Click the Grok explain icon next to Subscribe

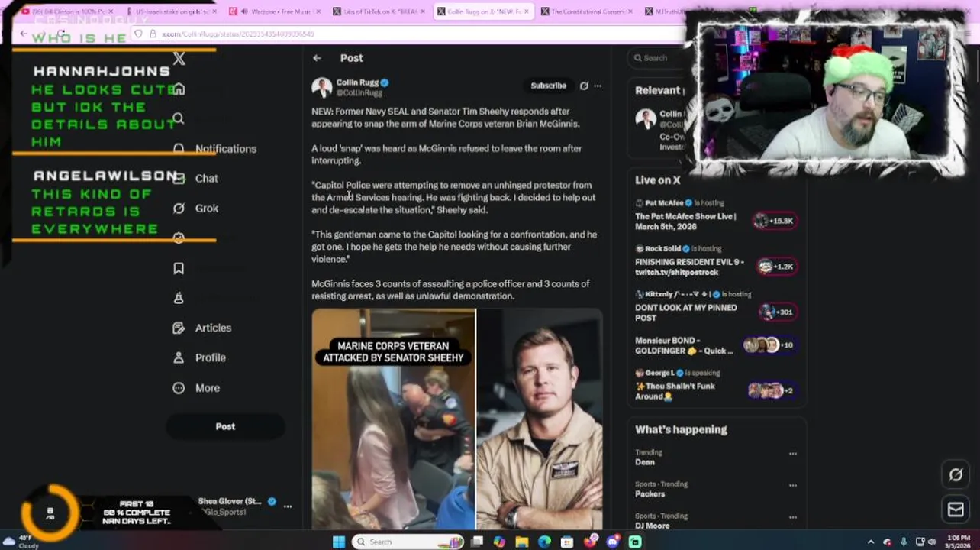[584, 86]
